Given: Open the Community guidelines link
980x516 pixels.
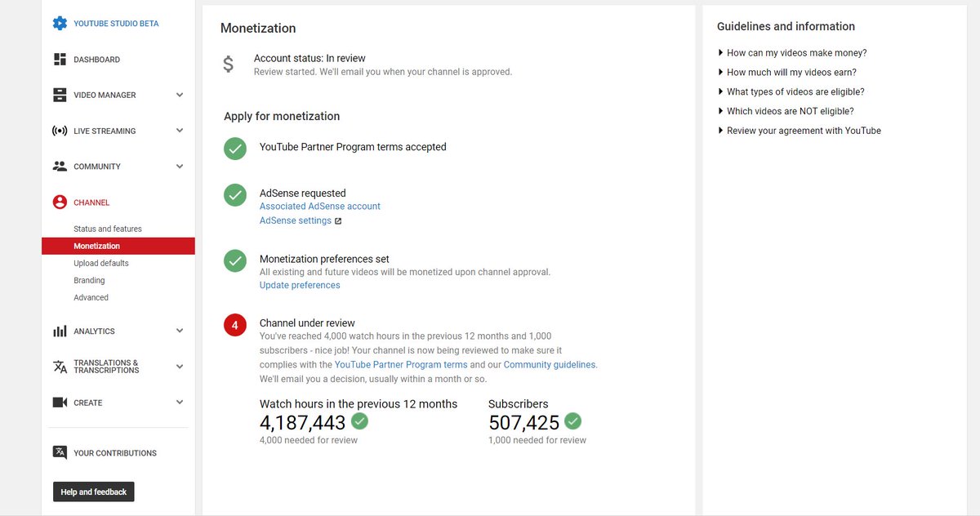Looking at the screenshot, I should [550, 365].
